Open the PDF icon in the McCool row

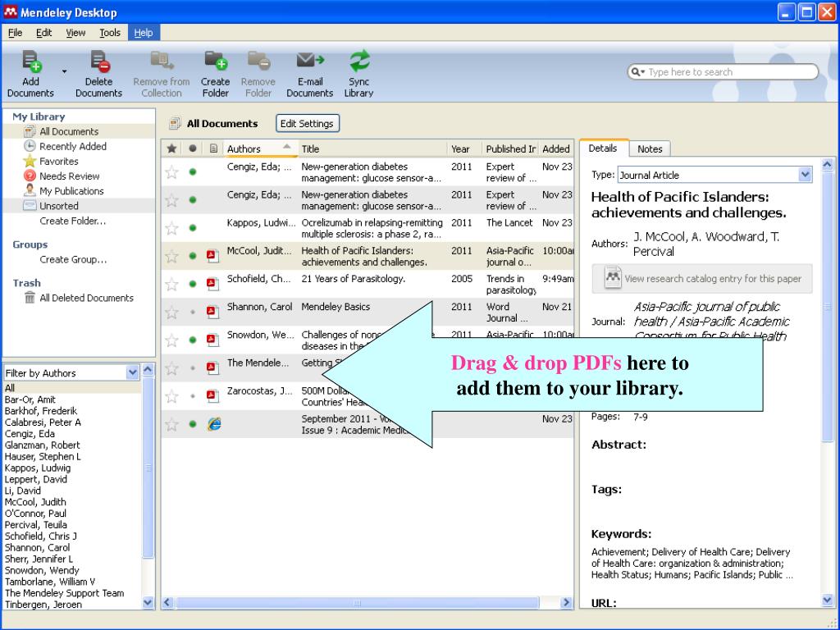[x=212, y=256]
